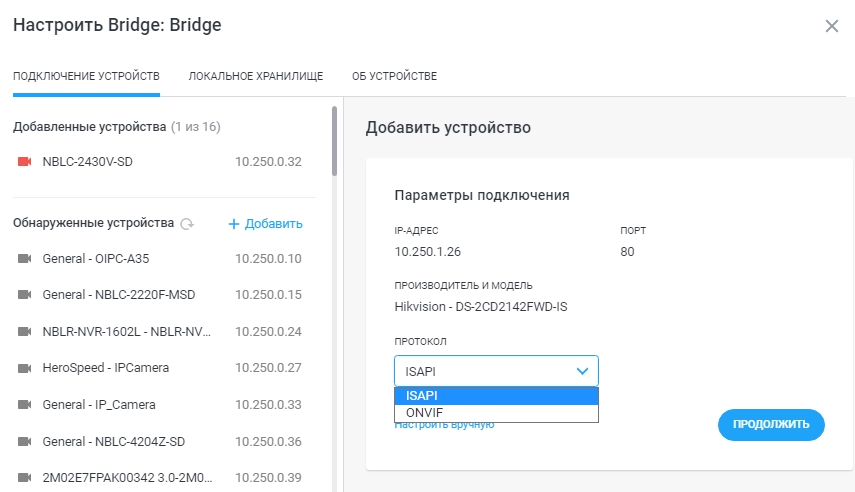
Task: Click the camera icon beside General - NBLC-4204Z-SD
Action: tap(25, 441)
